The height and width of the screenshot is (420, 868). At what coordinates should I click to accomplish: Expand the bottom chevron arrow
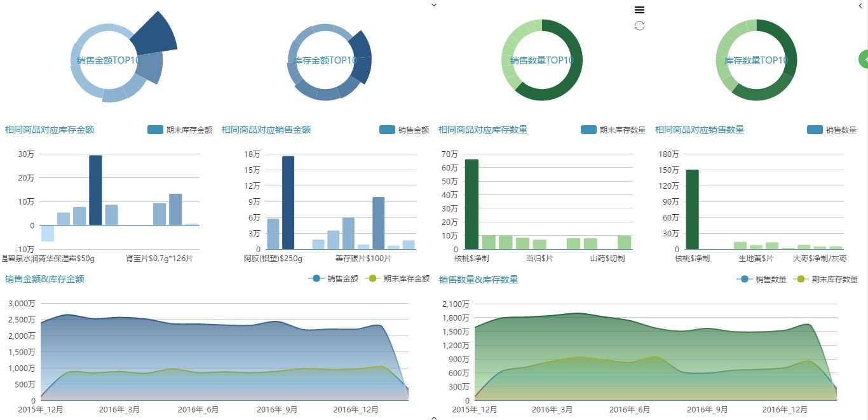(x=434, y=417)
